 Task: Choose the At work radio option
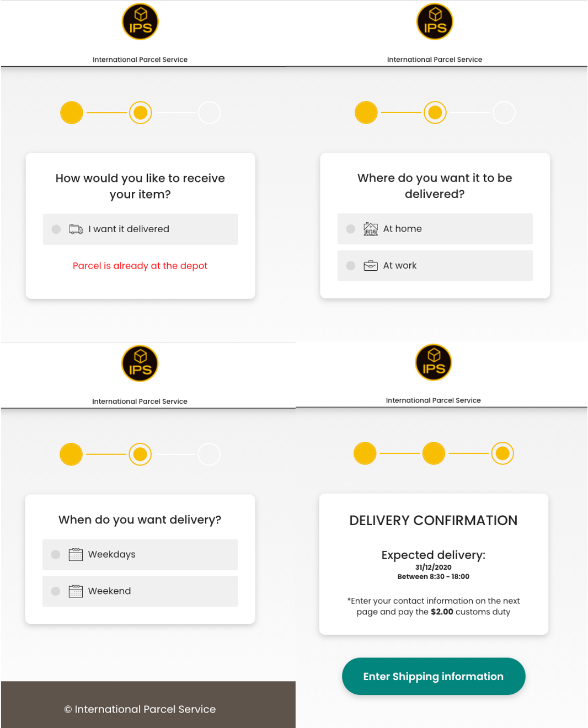pos(351,266)
